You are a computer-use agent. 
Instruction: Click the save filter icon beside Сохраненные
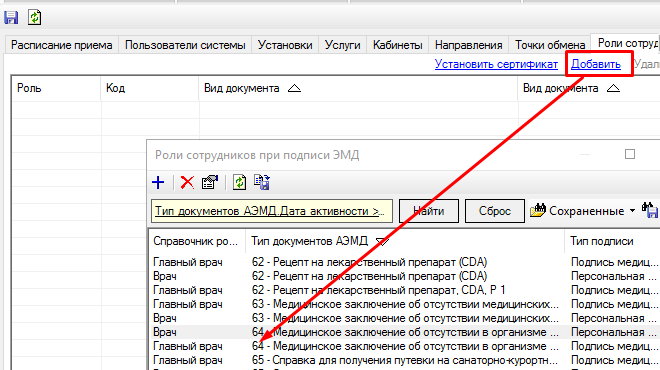tap(650, 210)
